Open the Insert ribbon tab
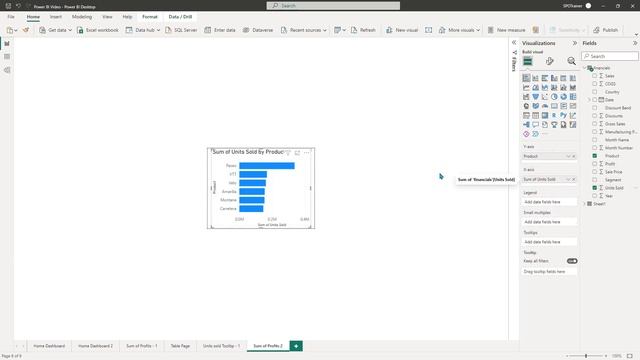640x360 pixels. pyautogui.click(x=56, y=17)
